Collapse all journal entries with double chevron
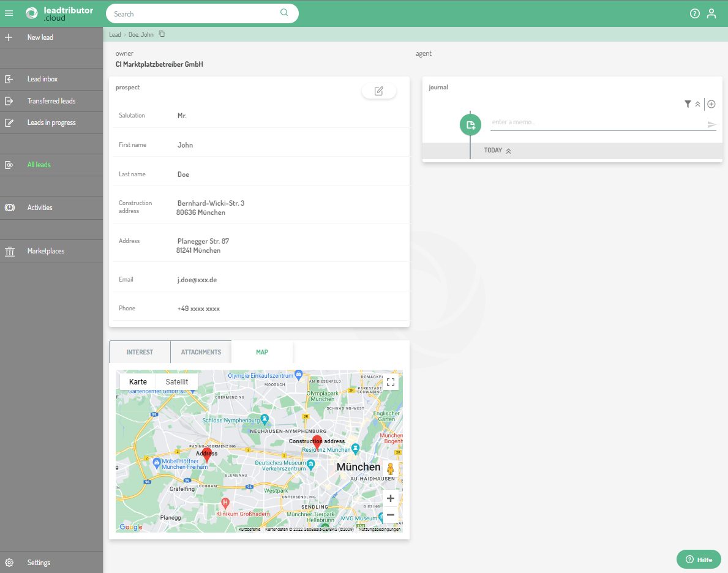 pyautogui.click(x=697, y=104)
